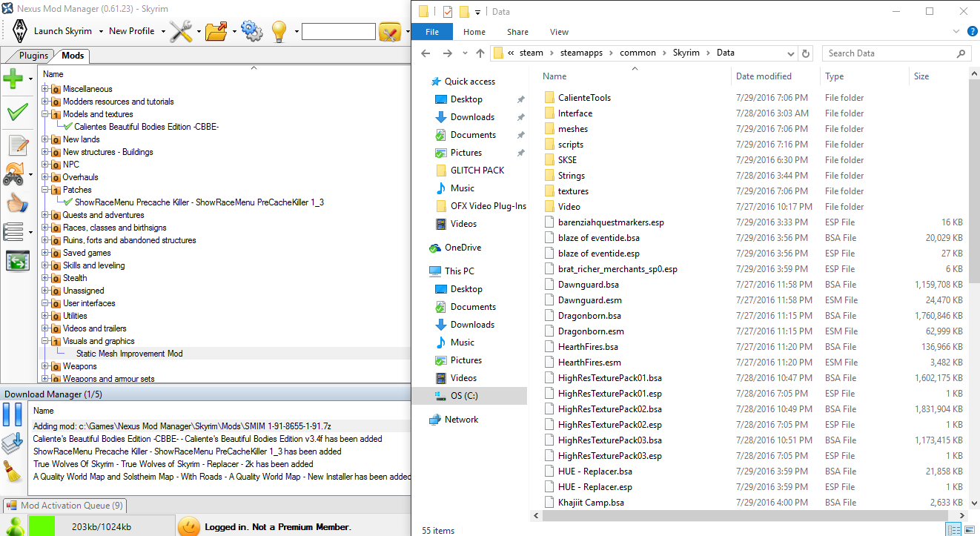Click the stacked layers download arrow icon
980x536 pixels.
13,443
